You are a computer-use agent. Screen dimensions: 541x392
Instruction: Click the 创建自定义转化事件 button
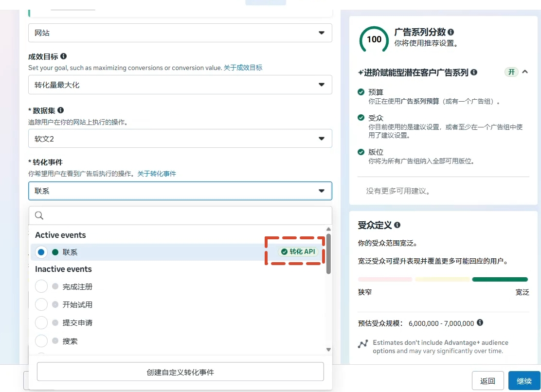(180, 372)
